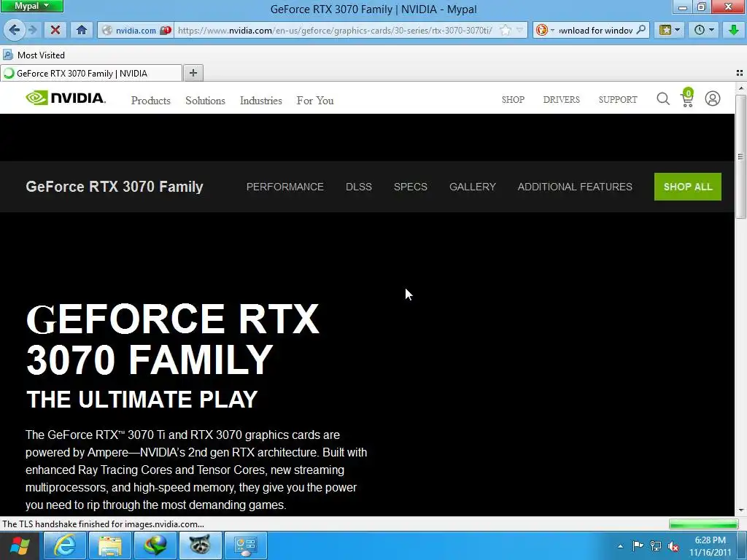Click the NVIDIA site search icon
The width and height of the screenshot is (747, 560).
tap(662, 98)
